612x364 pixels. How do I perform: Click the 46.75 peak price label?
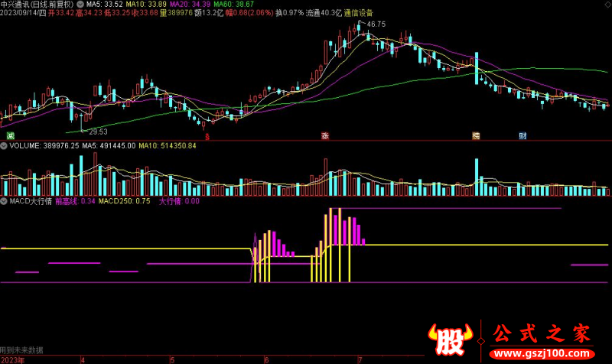point(376,24)
